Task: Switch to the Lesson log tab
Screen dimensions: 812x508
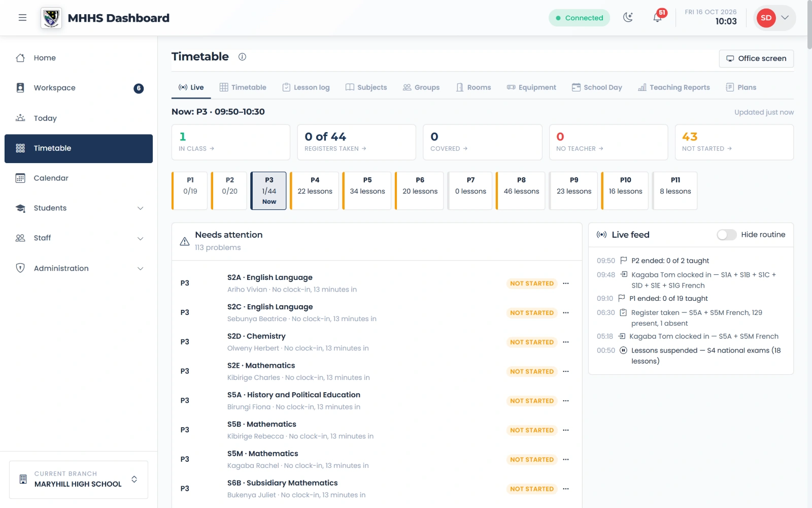Action: [x=306, y=87]
